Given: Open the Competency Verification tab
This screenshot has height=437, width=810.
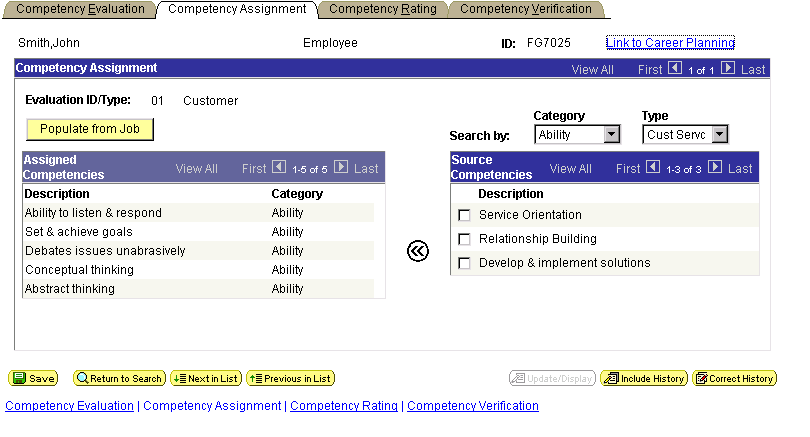Looking at the screenshot, I should coord(526,9).
